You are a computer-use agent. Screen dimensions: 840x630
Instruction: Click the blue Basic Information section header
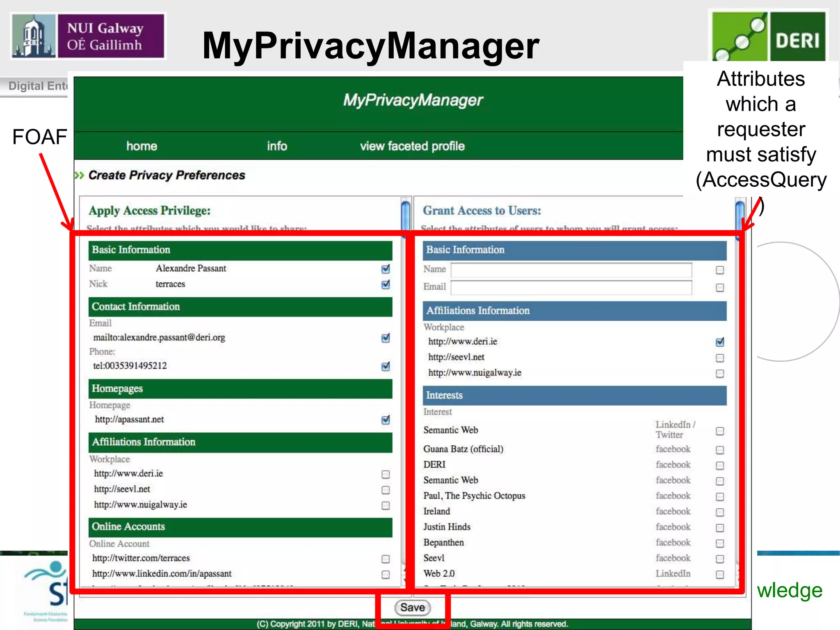coord(575,250)
